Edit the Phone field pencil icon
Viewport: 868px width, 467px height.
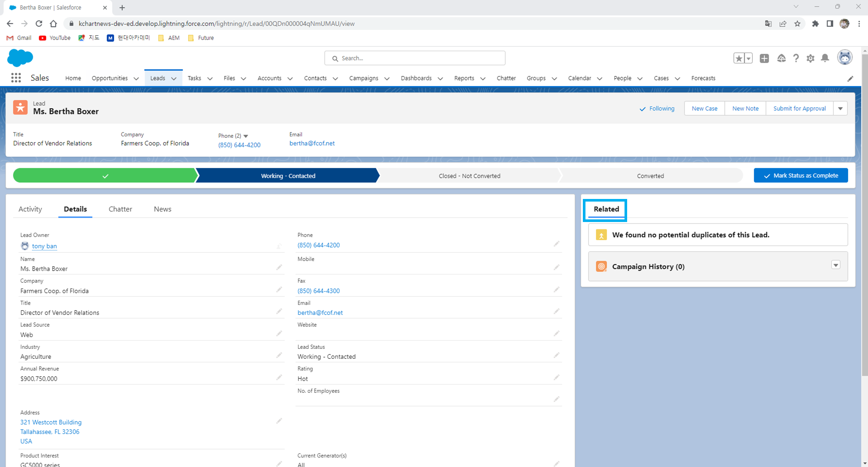556,244
